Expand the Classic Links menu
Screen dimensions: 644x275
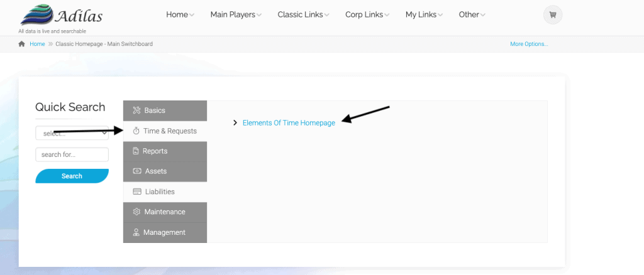tap(303, 14)
